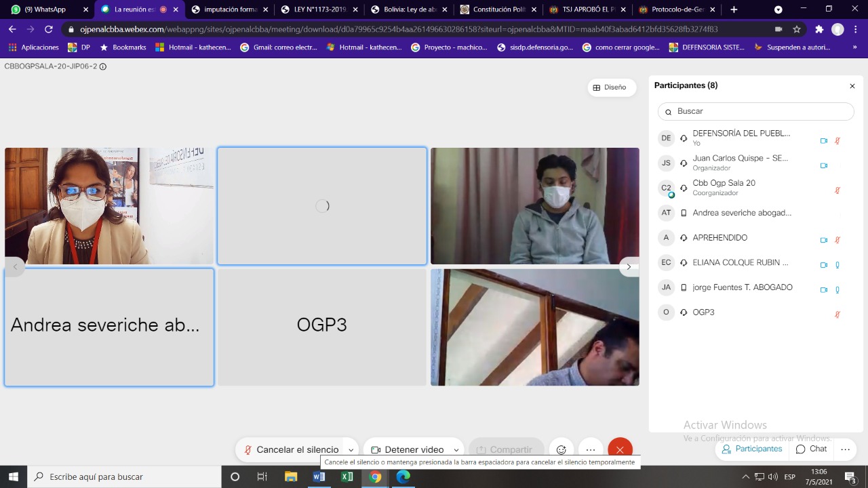Select OGP3 participant in list
The width and height of the screenshot is (868, 488).
(x=755, y=312)
